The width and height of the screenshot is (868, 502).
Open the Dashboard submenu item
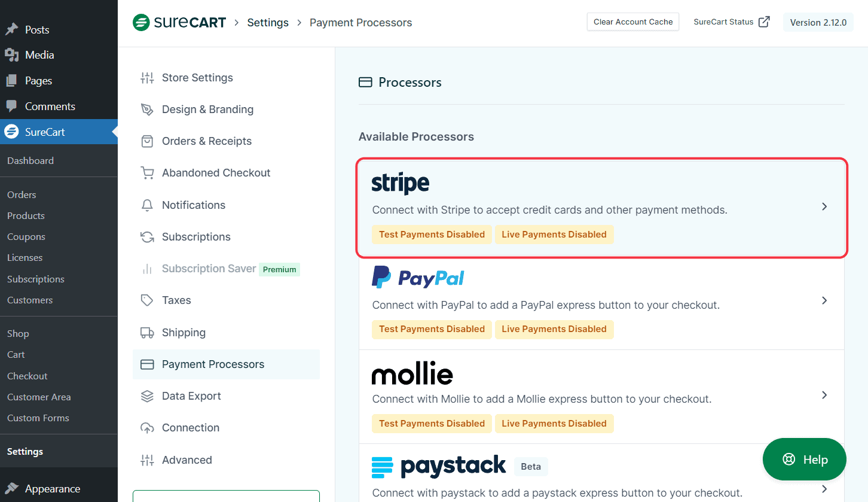coord(30,161)
